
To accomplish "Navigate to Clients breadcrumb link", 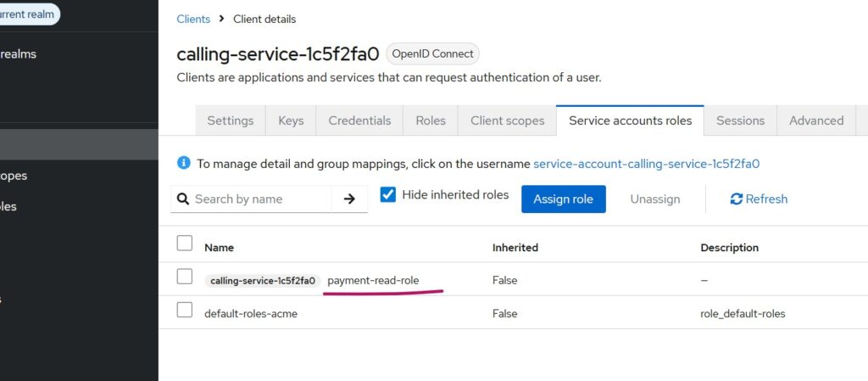I will click(x=193, y=19).
